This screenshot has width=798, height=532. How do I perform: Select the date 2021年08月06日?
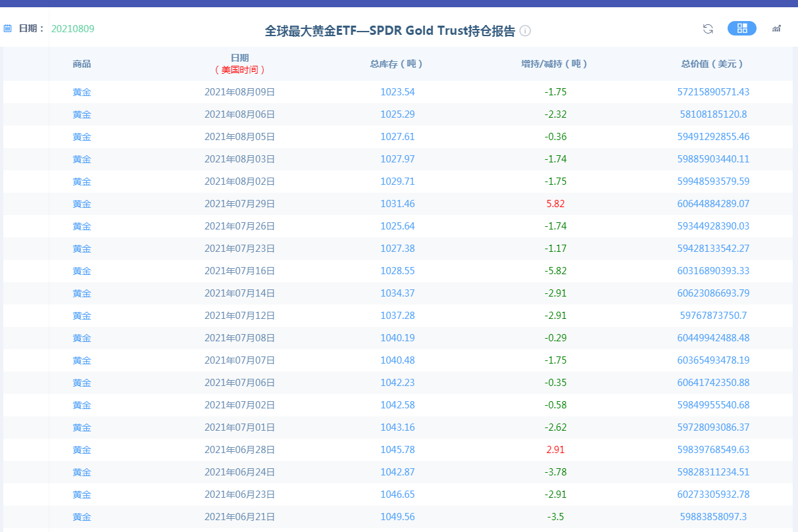(240, 114)
